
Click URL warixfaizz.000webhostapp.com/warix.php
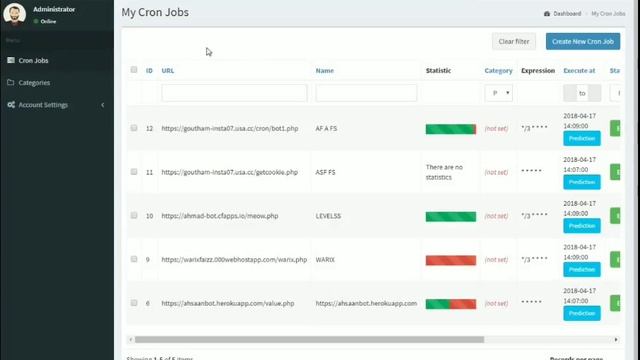coord(234,260)
